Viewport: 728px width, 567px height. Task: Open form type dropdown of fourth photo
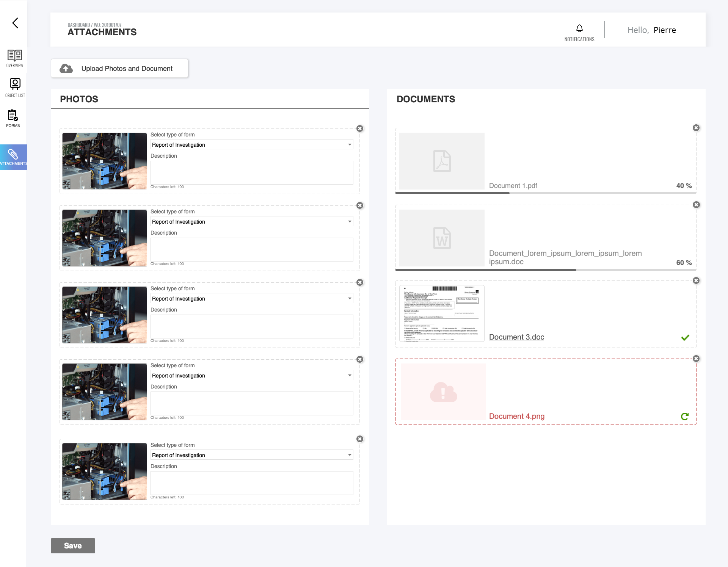252,375
